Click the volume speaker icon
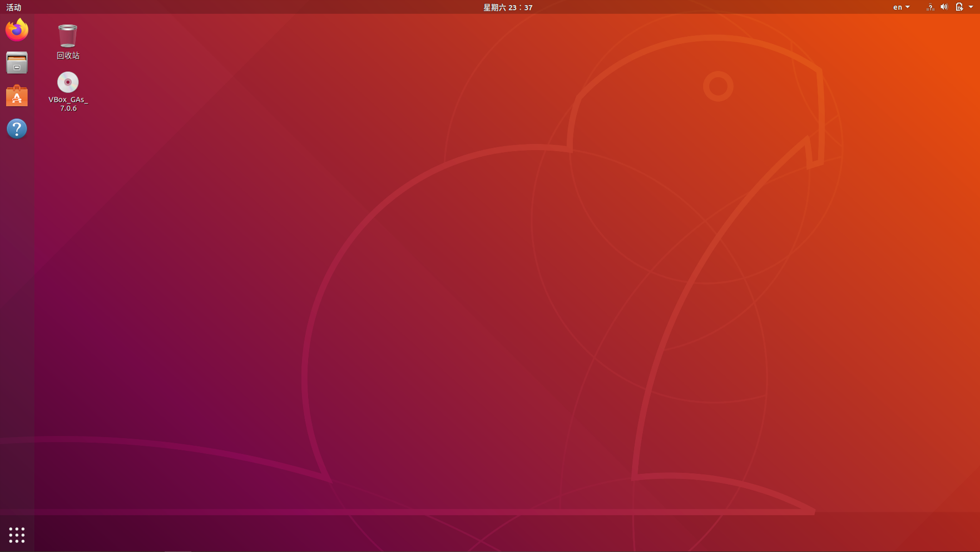Viewport: 980px width, 552px height. coord(944,7)
